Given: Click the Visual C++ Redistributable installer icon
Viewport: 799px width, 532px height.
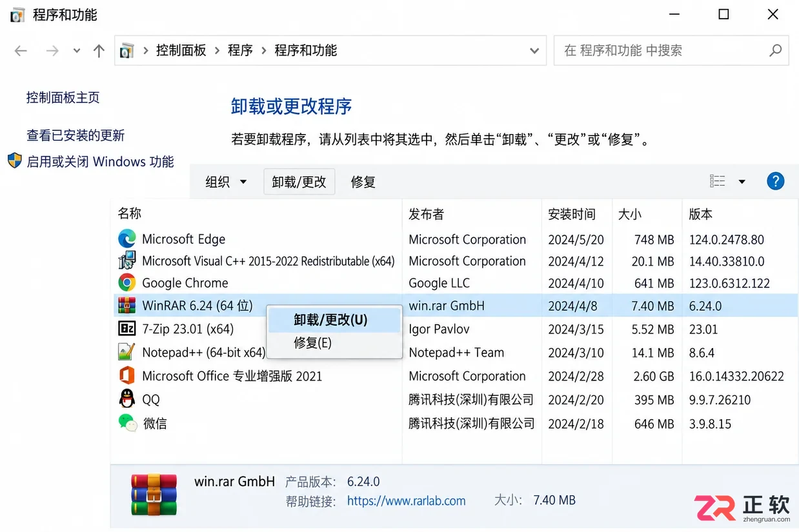Looking at the screenshot, I should 127,261.
